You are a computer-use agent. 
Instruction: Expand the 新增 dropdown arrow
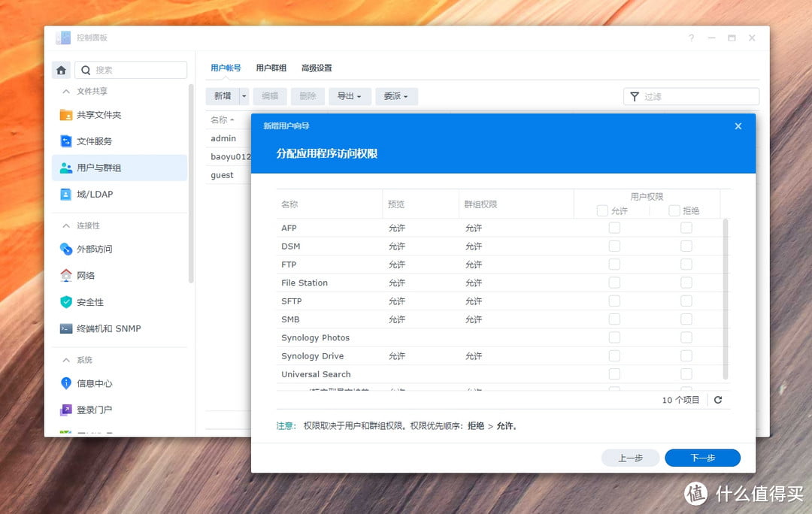[242, 95]
